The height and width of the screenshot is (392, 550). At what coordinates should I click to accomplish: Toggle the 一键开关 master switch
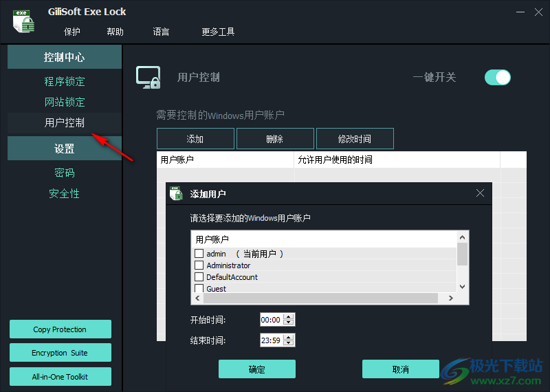pos(497,77)
